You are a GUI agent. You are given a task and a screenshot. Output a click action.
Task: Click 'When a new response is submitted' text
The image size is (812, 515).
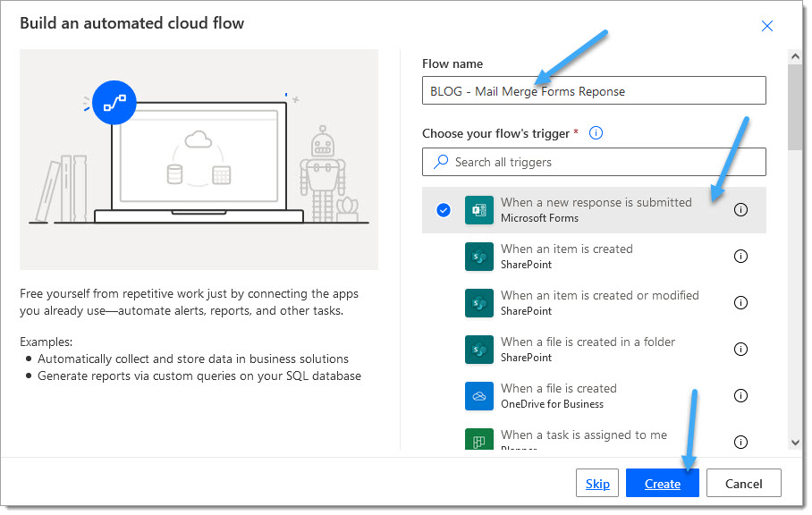(x=596, y=202)
